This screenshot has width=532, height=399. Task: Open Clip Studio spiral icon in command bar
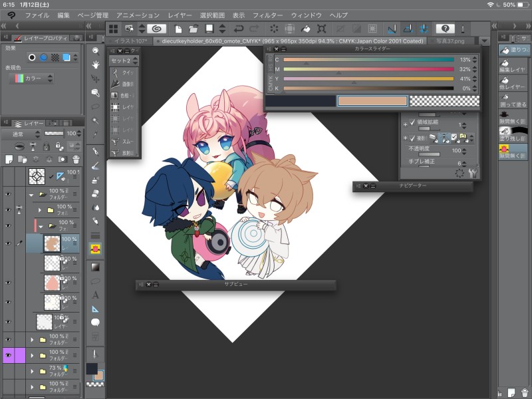[x=156, y=29]
